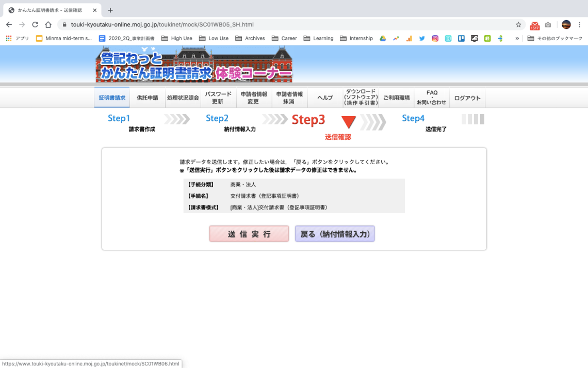Click the browser back arrow
Viewport: 588px width, 368px height.
pyautogui.click(x=9, y=24)
